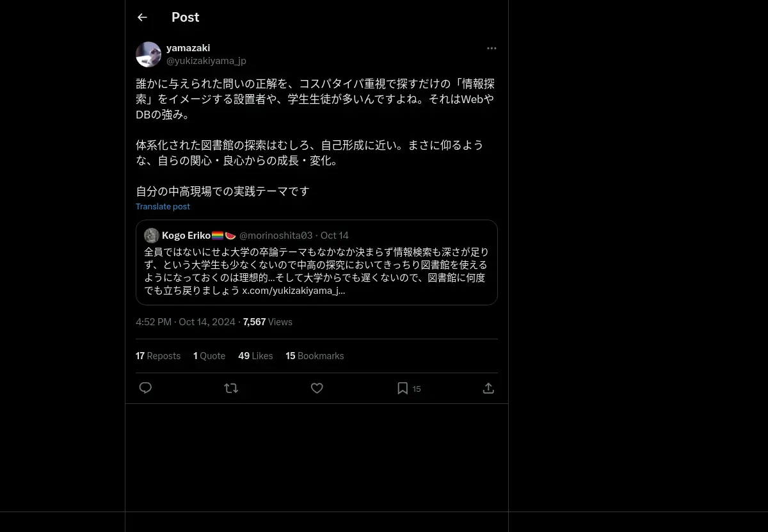This screenshot has height=532, width=768.
Task: Open the 49 Likes list
Action: coord(255,356)
